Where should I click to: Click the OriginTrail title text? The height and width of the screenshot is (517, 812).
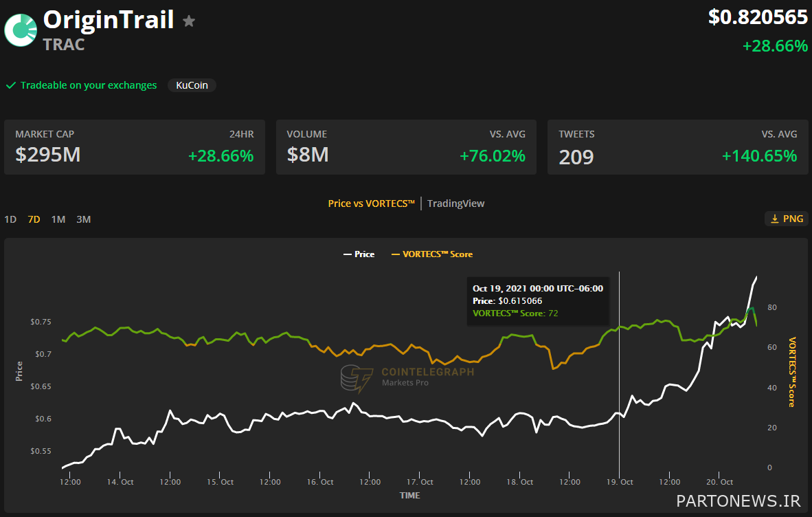tap(109, 20)
